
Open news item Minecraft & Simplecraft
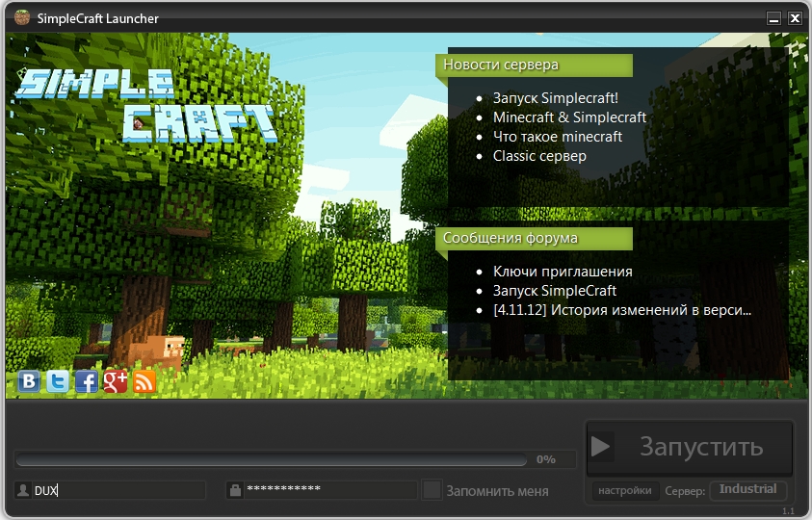click(569, 117)
